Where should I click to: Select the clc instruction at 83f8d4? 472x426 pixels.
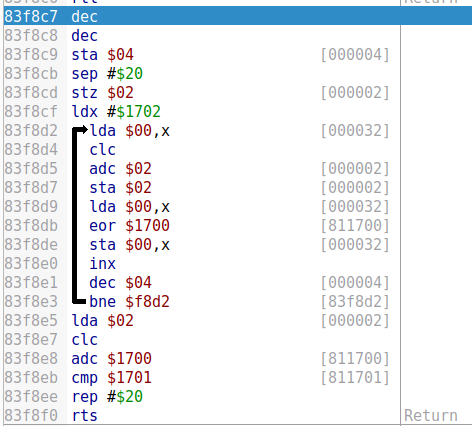point(102,149)
